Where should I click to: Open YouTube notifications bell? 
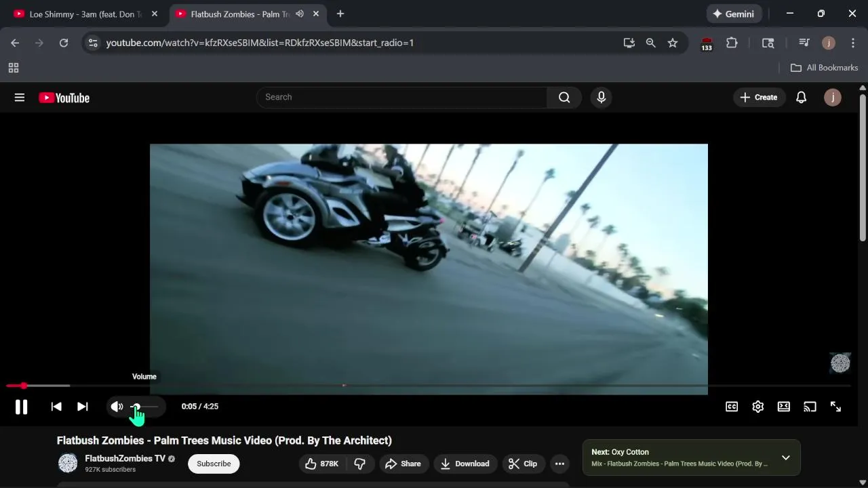pos(801,97)
